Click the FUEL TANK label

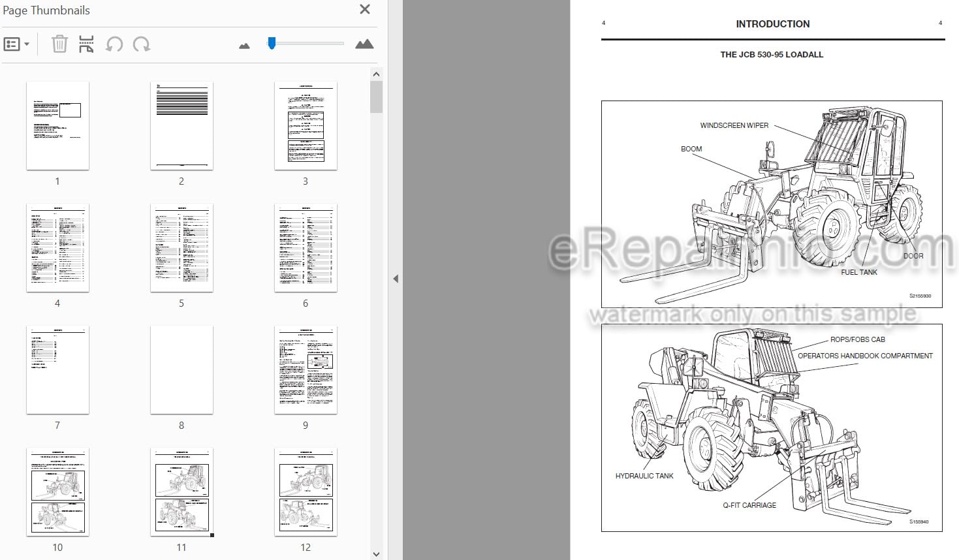point(859,272)
